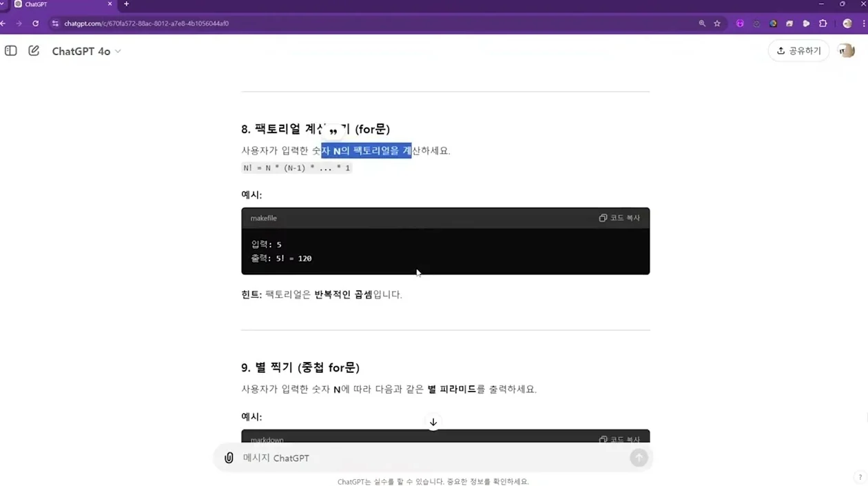Open a new browser tab with plus
Screen dimensions: 868x486
[x=126, y=4]
